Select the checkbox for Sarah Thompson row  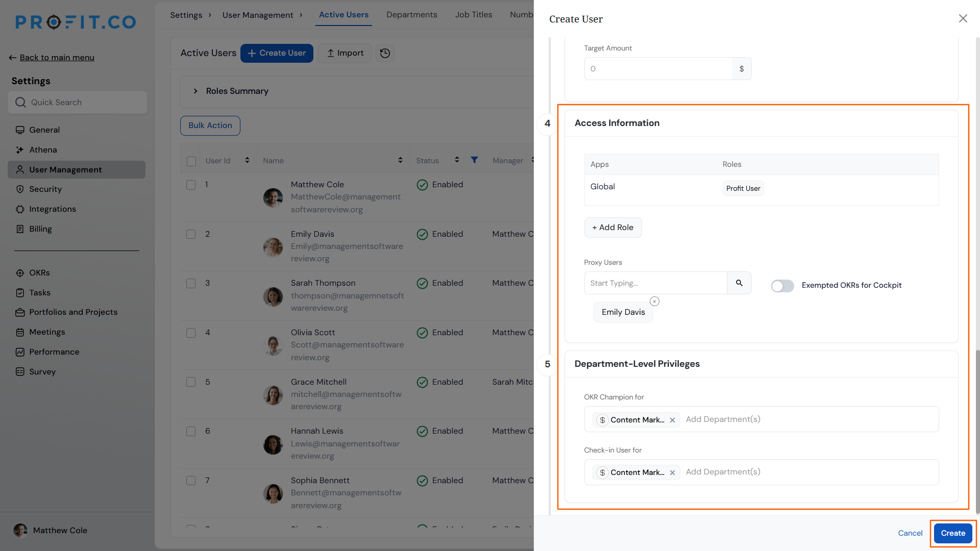point(191,284)
